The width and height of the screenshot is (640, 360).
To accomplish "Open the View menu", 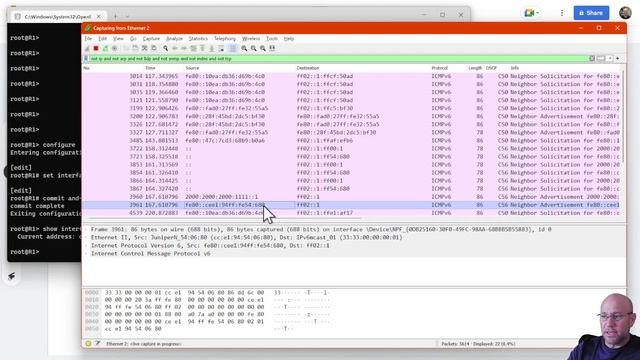I will point(118,38).
